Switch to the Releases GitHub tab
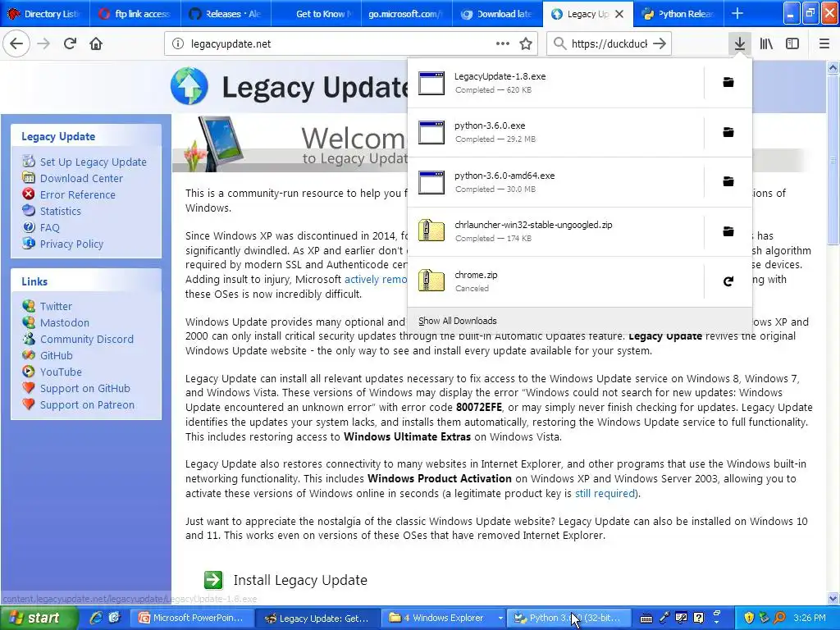 (x=226, y=14)
